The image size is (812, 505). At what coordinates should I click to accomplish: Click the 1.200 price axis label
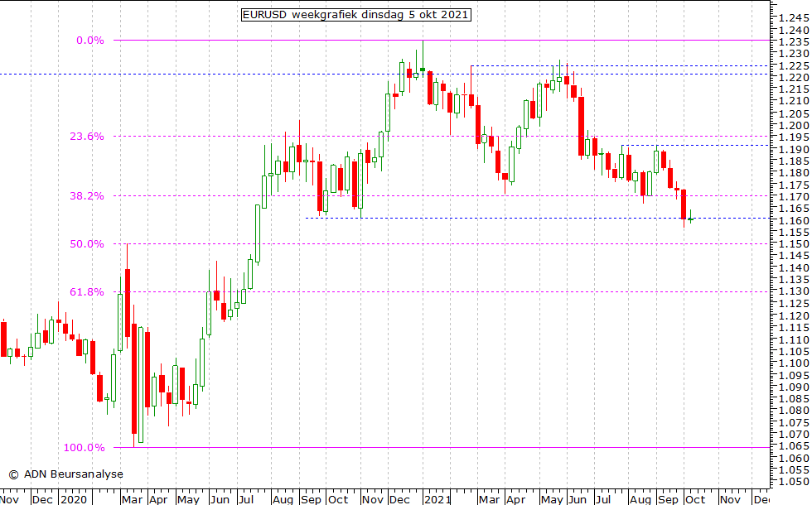(x=794, y=125)
